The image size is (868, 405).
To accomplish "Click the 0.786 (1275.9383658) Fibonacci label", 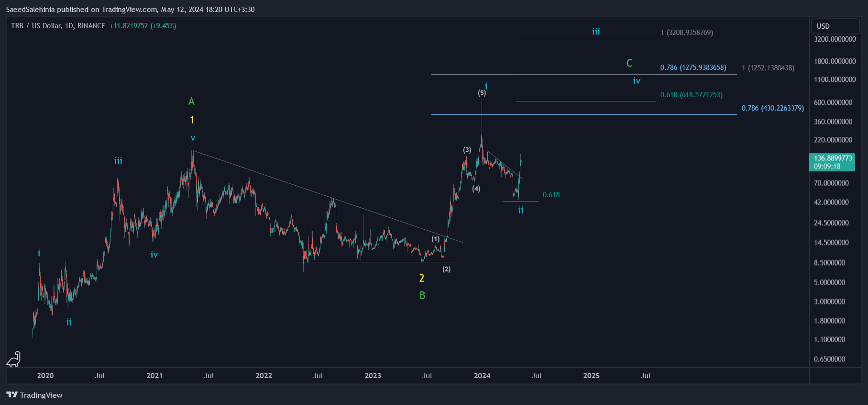I will click(x=693, y=67).
